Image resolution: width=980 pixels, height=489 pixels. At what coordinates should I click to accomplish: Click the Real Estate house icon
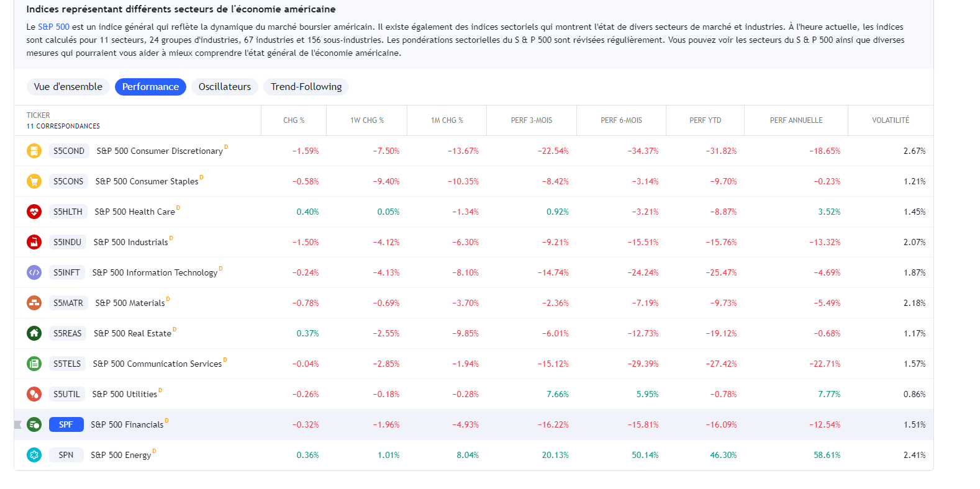[34, 333]
